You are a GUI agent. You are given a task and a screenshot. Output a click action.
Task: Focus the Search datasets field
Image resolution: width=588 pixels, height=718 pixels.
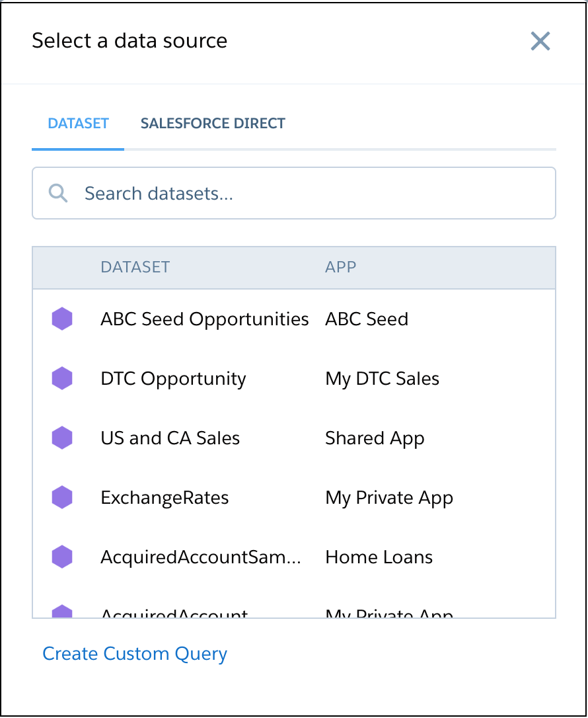294,193
